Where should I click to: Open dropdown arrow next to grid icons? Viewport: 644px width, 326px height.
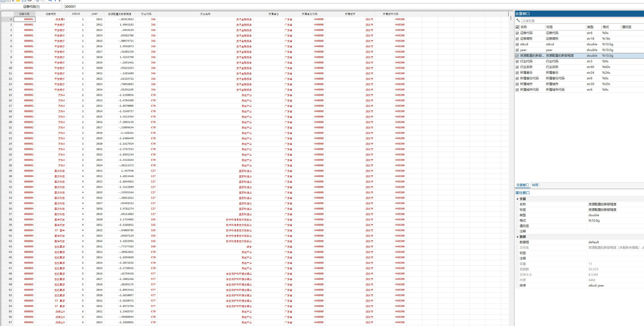(x=13, y=1)
